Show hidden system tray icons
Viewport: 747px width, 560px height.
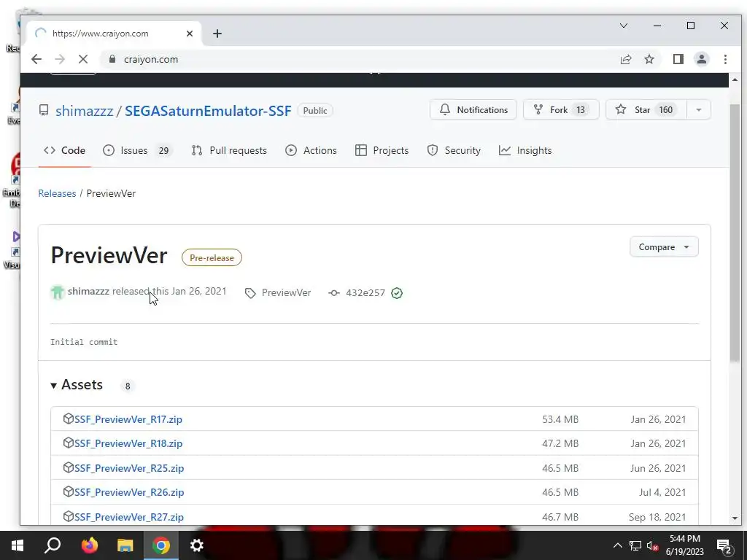617,545
